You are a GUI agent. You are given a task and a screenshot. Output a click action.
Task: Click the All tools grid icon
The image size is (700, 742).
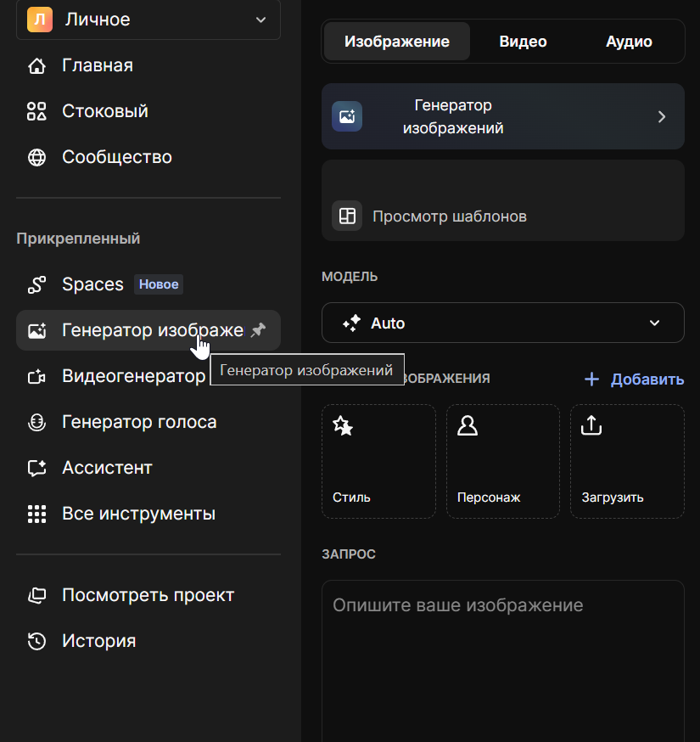(x=36, y=514)
